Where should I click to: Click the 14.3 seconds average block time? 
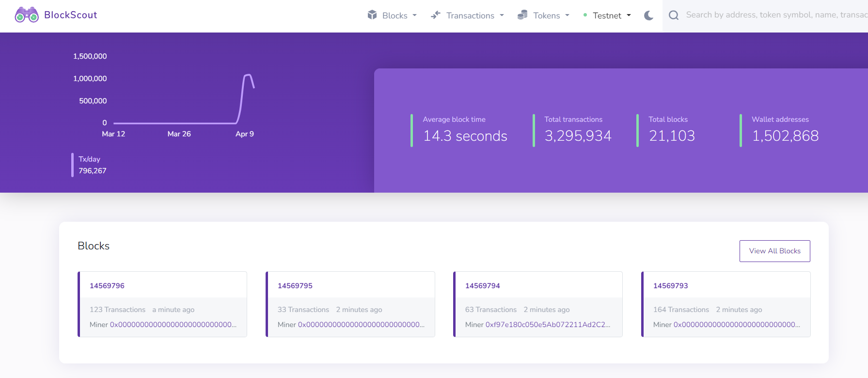tap(465, 136)
